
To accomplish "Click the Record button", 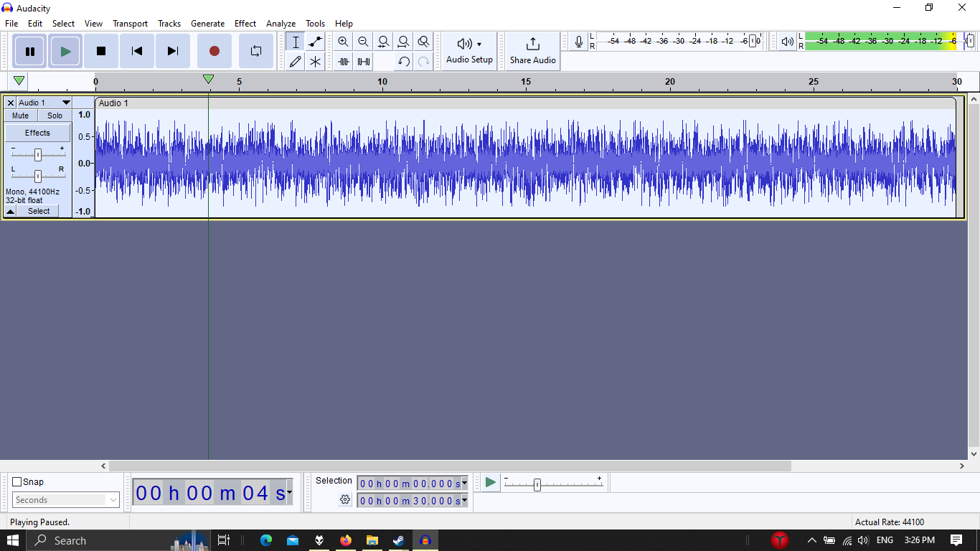I will (x=215, y=51).
